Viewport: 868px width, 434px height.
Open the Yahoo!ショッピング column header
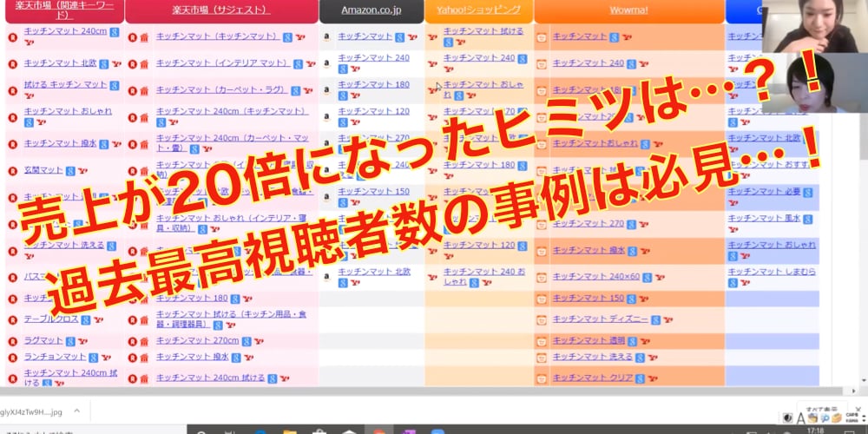pyautogui.click(x=478, y=10)
